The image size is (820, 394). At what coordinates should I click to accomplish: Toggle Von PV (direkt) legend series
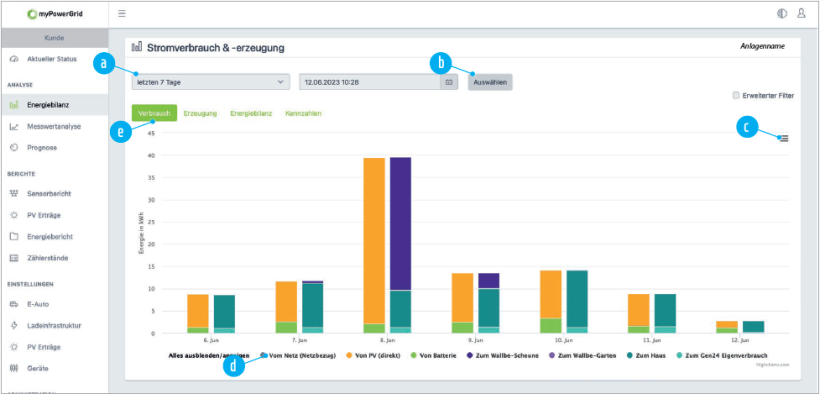click(372, 356)
